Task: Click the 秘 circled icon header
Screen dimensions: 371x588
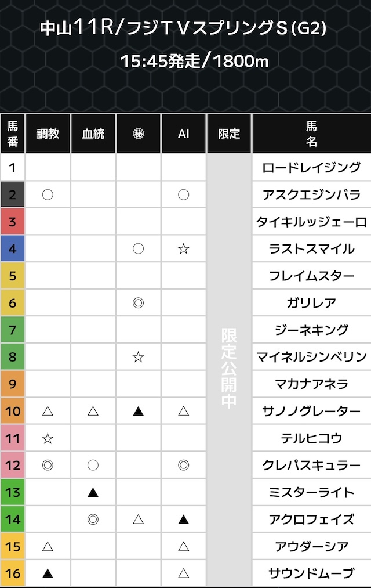Action: click(x=138, y=134)
